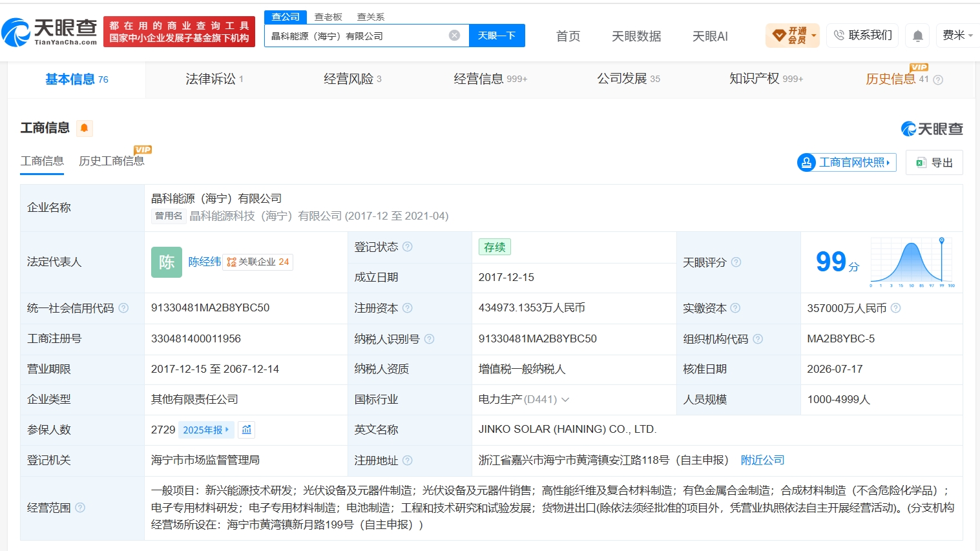This screenshot has height=551, width=980.
Task: Click into the company search input field
Action: pos(359,36)
